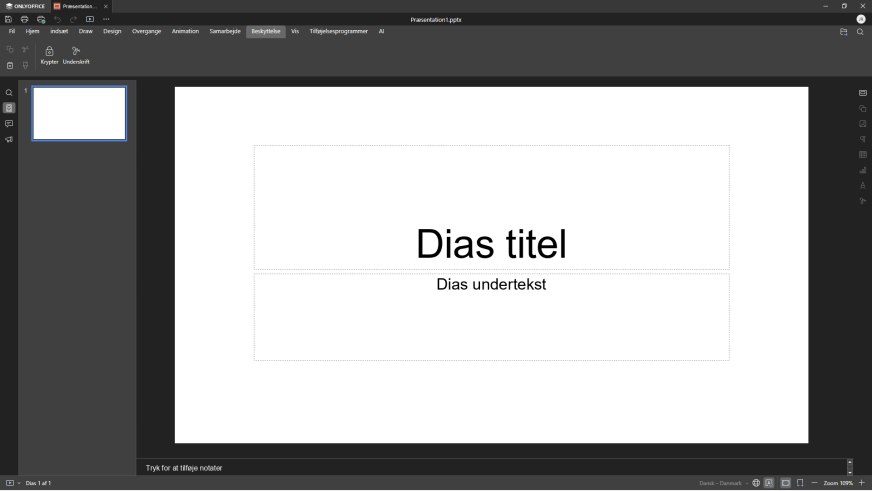Image resolution: width=872 pixels, height=491 pixels.
Task: Expand the more options ellipsis in title toolbar
Action: coord(106,19)
